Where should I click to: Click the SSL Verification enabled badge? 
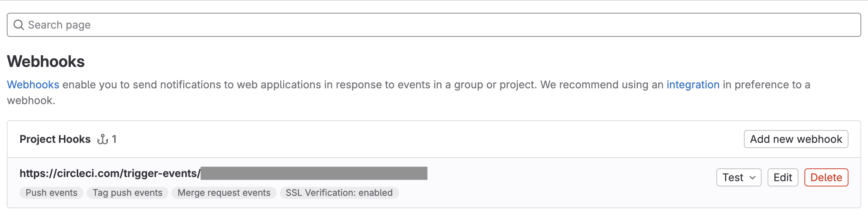point(339,193)
